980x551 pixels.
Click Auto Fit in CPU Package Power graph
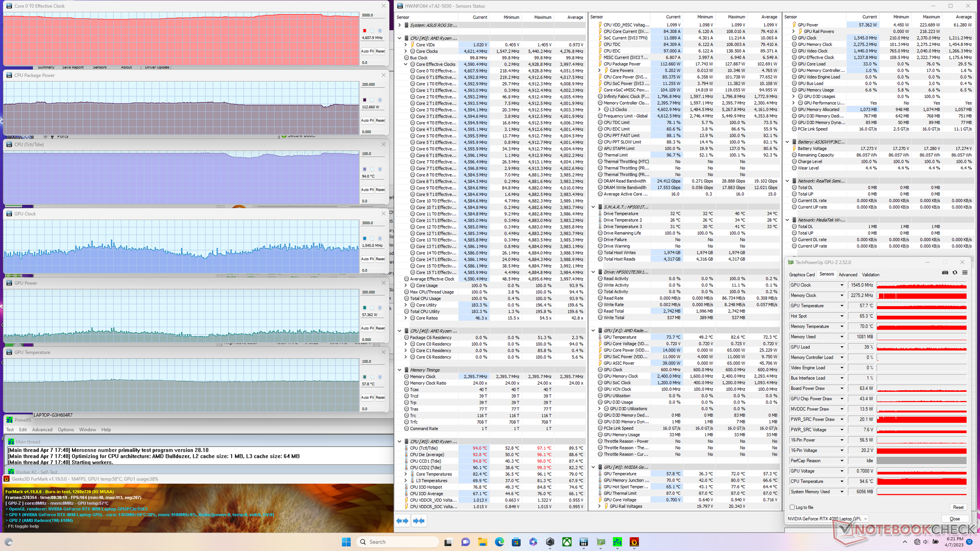tap(367, 120)
